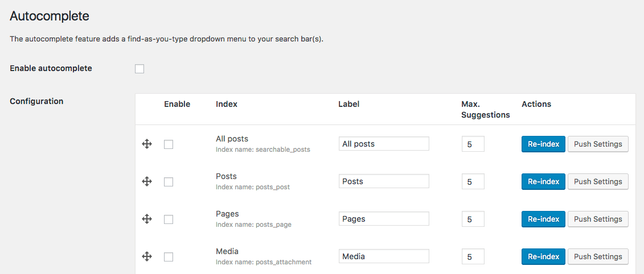
Task: Click the Media label input field
Action: [x=383, y=256]
